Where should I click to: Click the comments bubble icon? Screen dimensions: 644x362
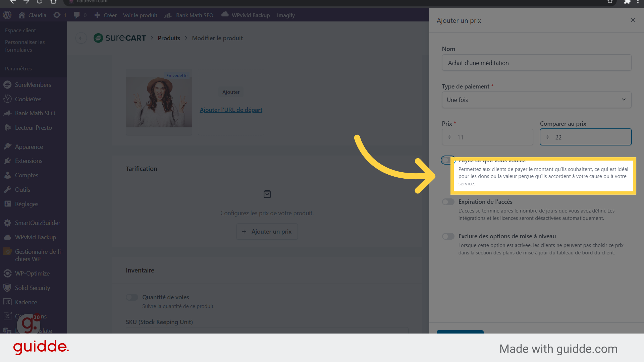click(x=77, y=15)
